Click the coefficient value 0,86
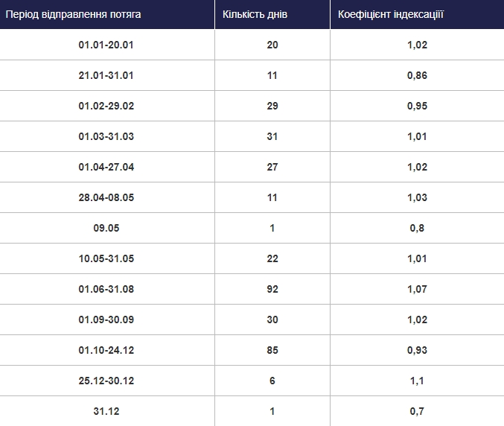The width and height of the screenshot is (504, 426). coord(417,75)
